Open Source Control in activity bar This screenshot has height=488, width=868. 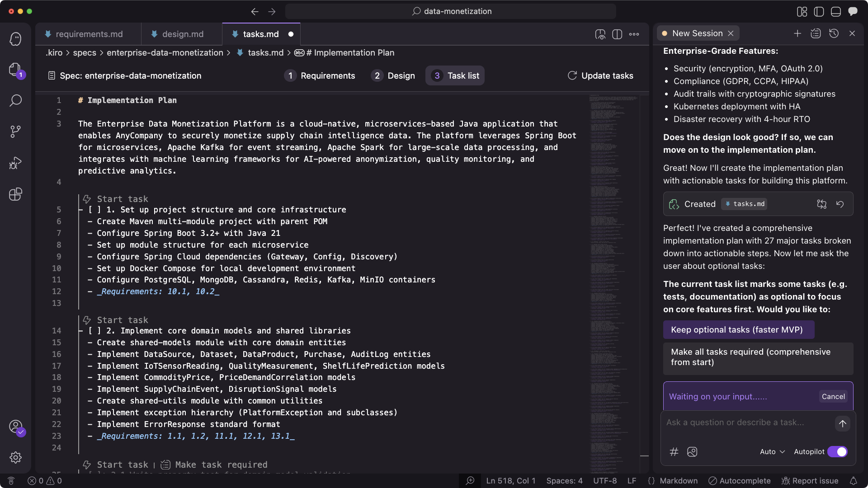15,131
